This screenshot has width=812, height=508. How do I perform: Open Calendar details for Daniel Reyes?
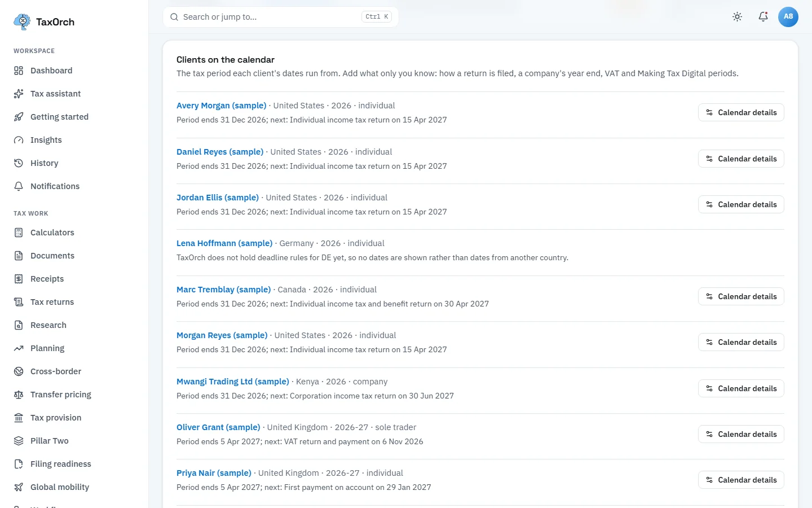pos(741,159)
